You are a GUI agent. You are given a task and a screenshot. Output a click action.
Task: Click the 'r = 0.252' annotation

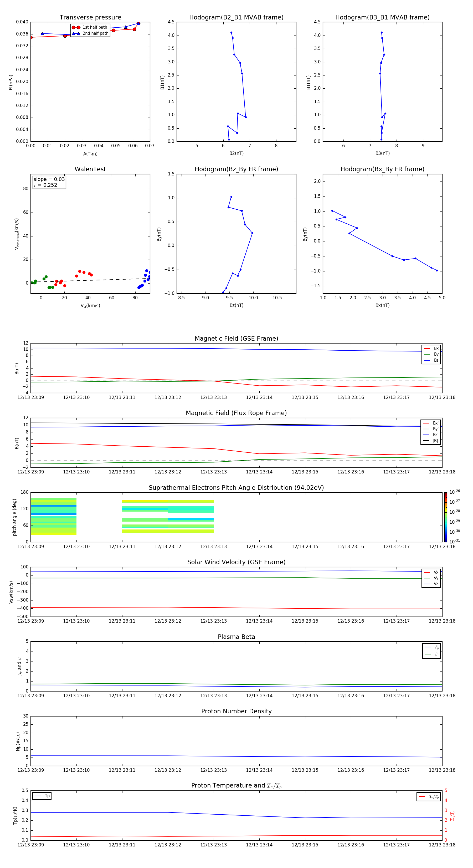point(45,185)
